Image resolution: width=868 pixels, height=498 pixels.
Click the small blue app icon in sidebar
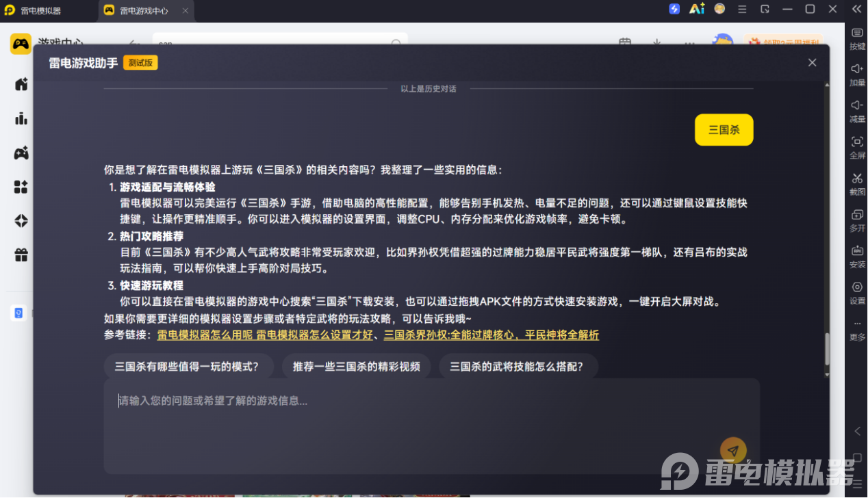click(x=18, y=313)
